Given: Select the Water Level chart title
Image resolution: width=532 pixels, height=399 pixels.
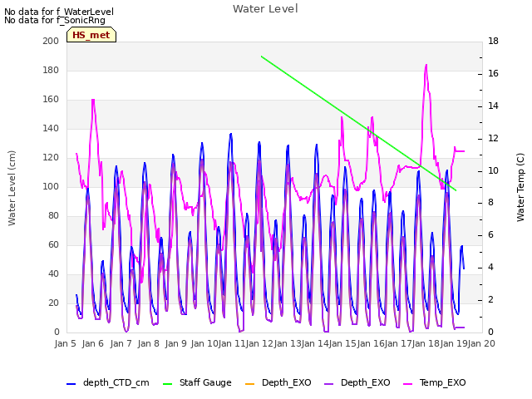Looking at the screenshot, I should 265,9.
